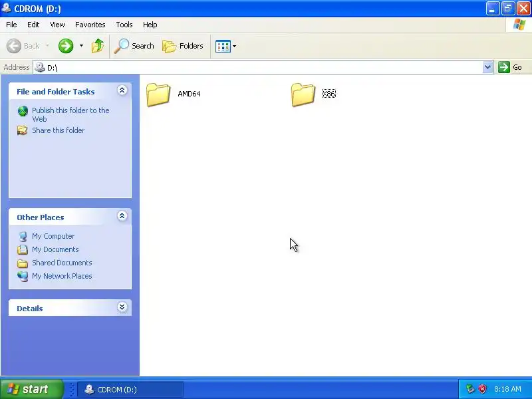Click the Go button

(510, 67)
